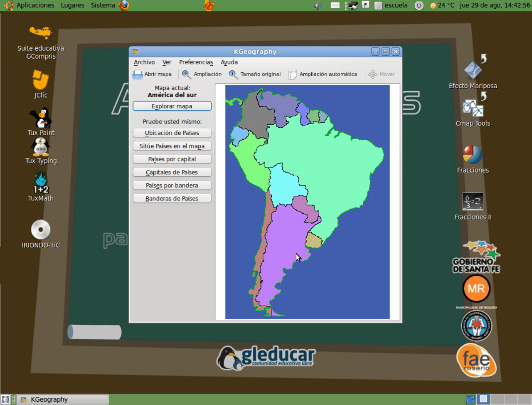Click the Firefox launcher in top panel

point(124,5)
